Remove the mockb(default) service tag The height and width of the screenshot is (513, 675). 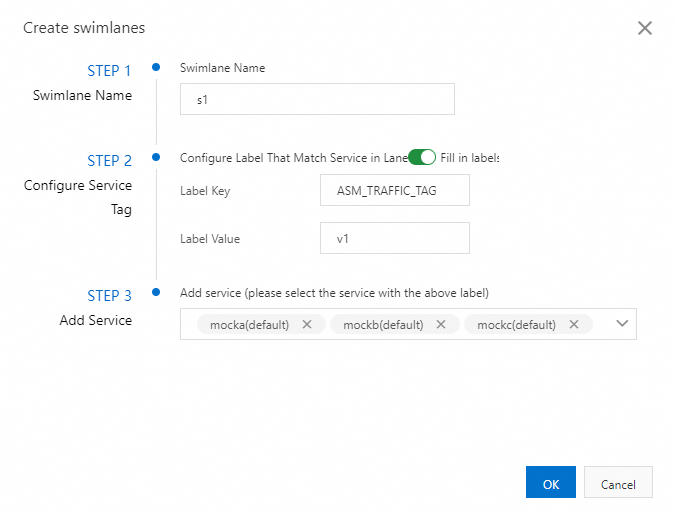[x=441, y=324]
